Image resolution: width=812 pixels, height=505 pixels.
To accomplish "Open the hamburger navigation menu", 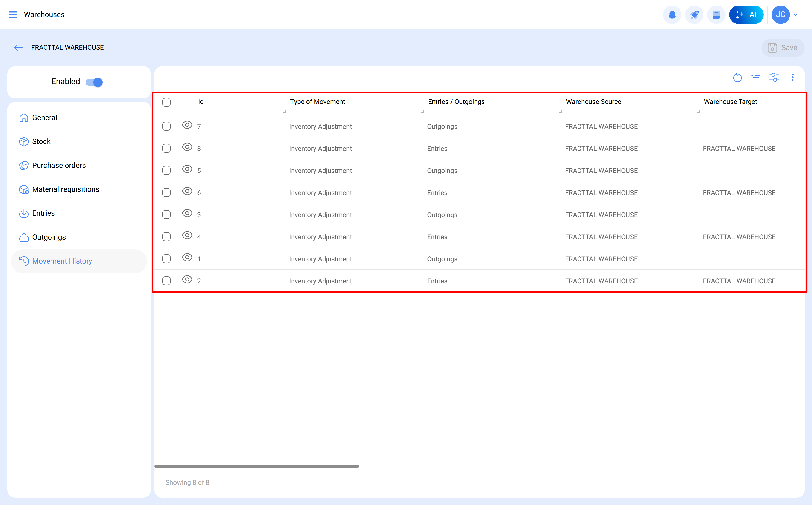I will pyautogui.click(x=13, y=15).
